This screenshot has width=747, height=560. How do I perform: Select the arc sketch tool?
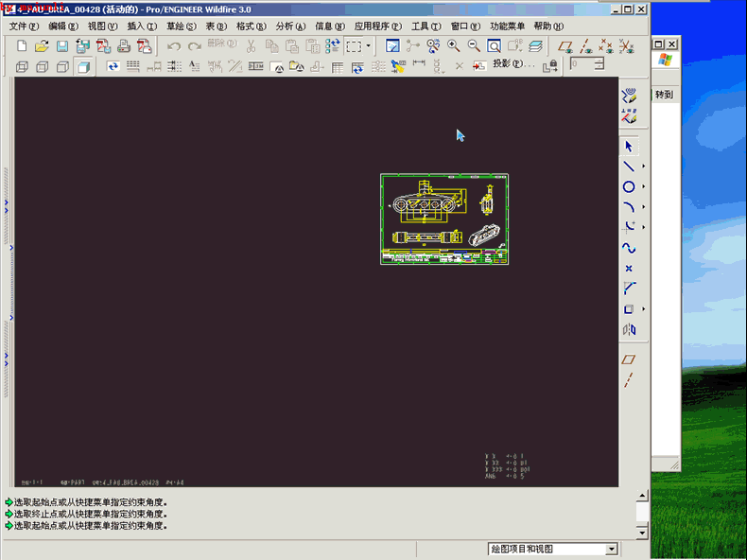point(629,207)
